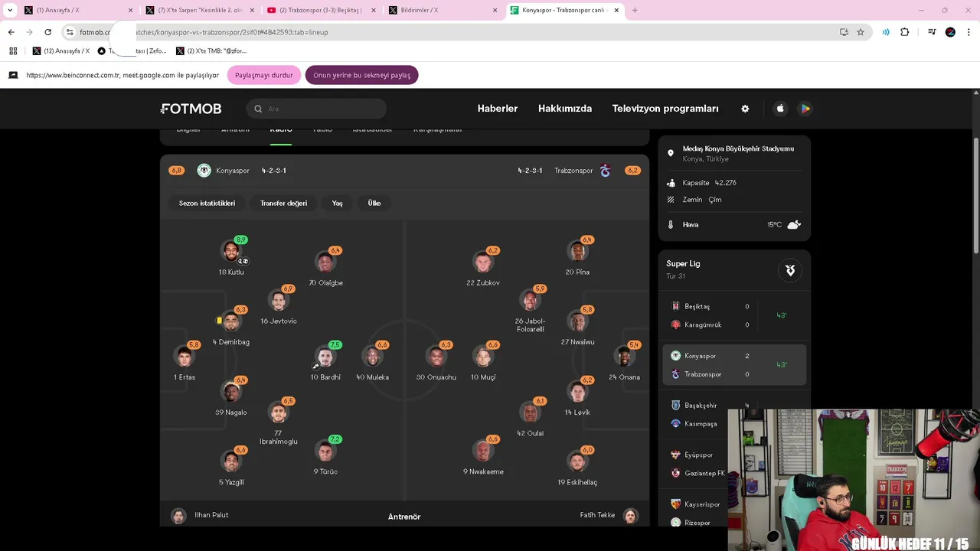Image resolution: width=980 pixels, height=551 pixels.
Task: Click the Super Lig heading
Action: 683,263
